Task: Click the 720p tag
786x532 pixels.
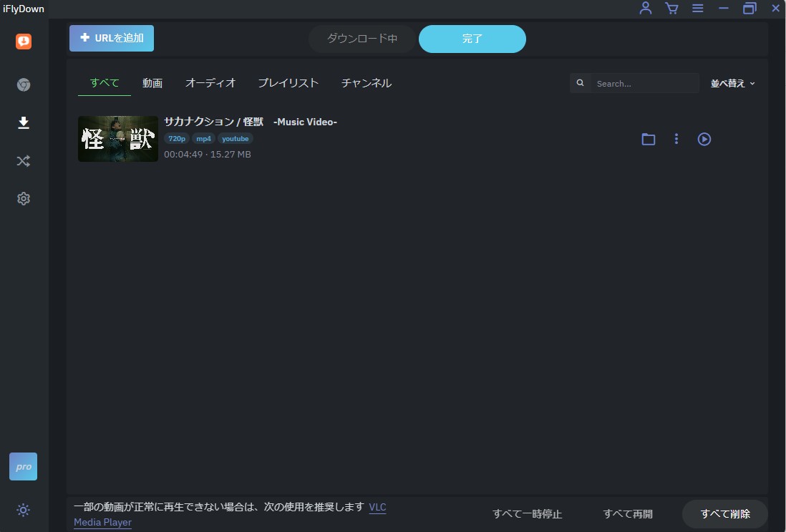Action: pyautogui.click(x=176, y=138)
